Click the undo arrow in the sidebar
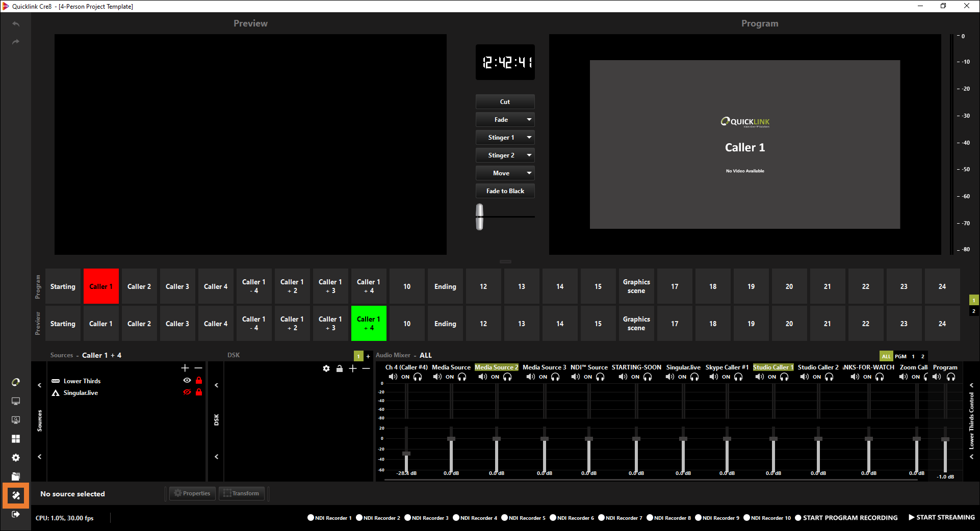 [16, 24]
